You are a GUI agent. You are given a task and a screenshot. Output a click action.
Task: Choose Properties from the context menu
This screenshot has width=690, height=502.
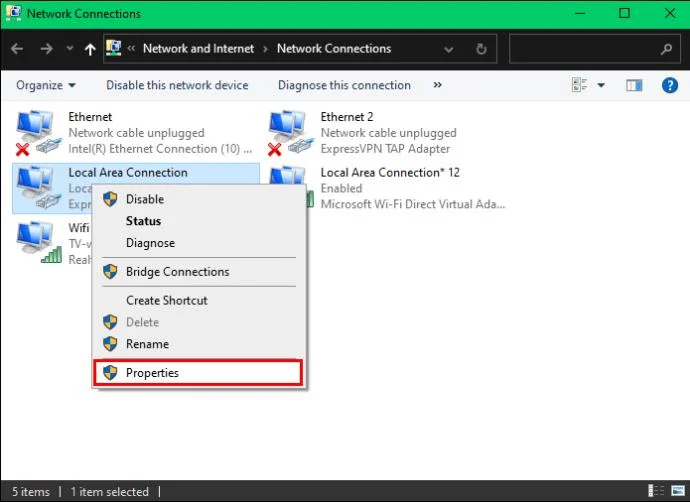pyautogui.click(x=152, y=373)
